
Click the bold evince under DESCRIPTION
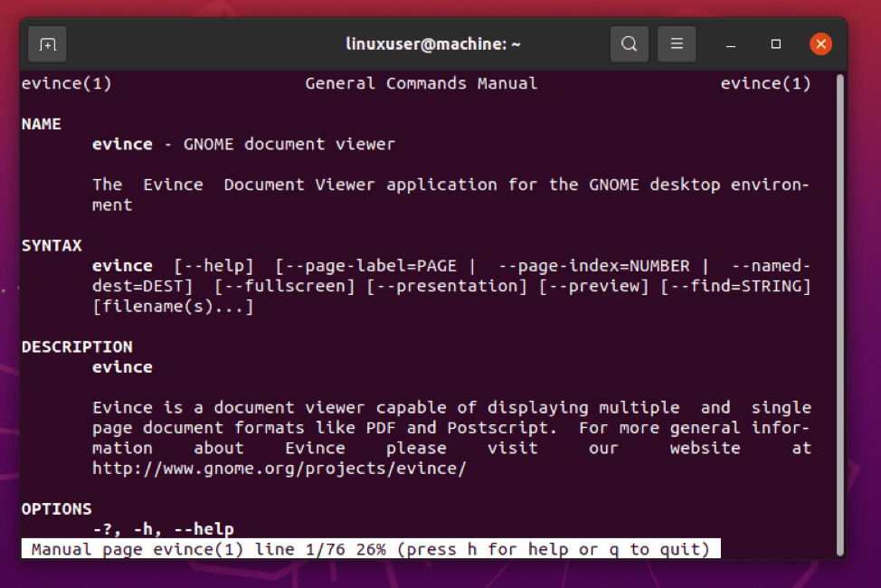click(122, 367)
